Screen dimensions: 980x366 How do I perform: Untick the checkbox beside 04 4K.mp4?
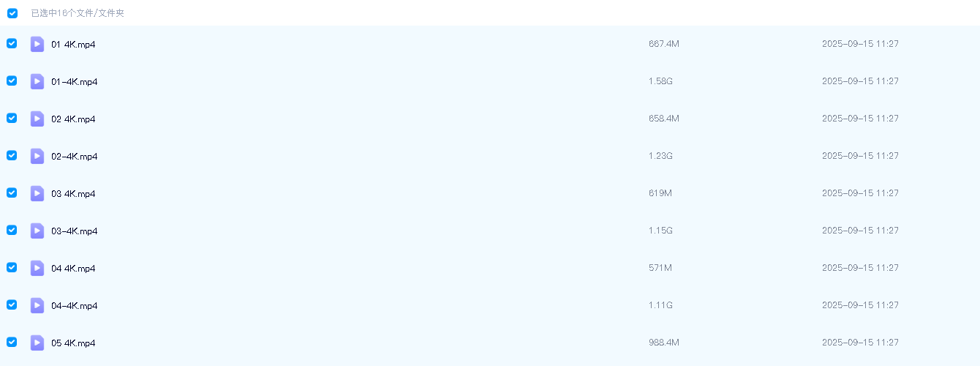pyautogui.click(x=12, y=267)
